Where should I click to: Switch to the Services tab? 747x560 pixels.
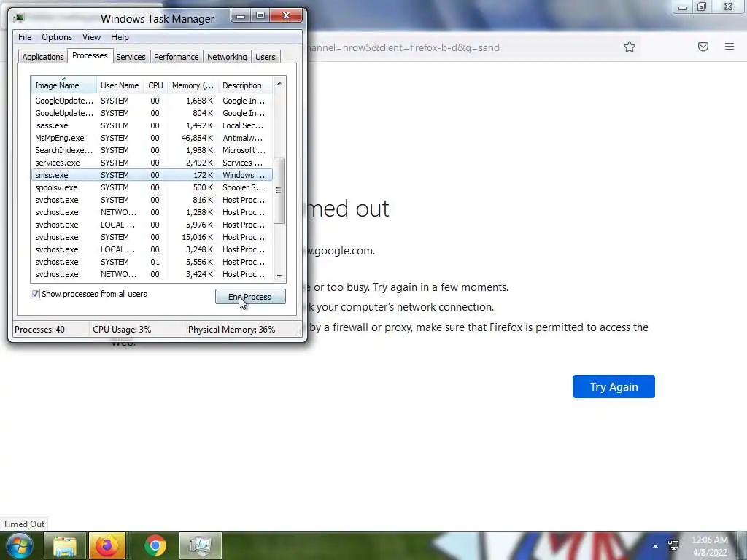click(x=131, y=57)
